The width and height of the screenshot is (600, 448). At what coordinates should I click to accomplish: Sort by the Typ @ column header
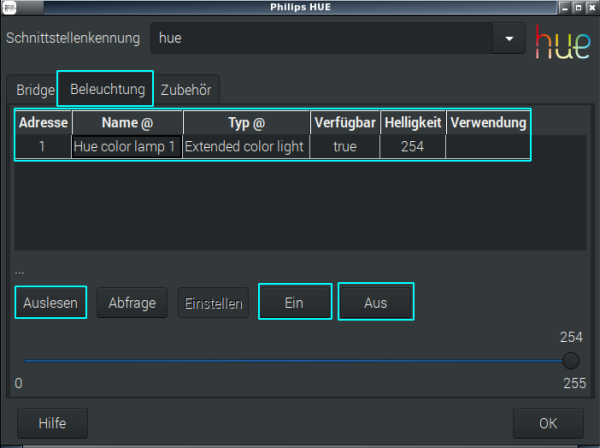pos(246,123)
